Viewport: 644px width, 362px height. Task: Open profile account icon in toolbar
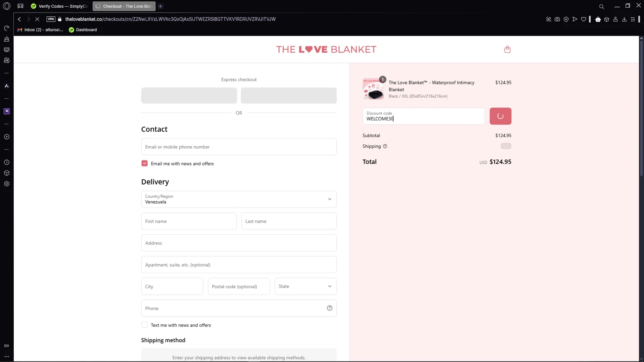(x=616, y=19)
